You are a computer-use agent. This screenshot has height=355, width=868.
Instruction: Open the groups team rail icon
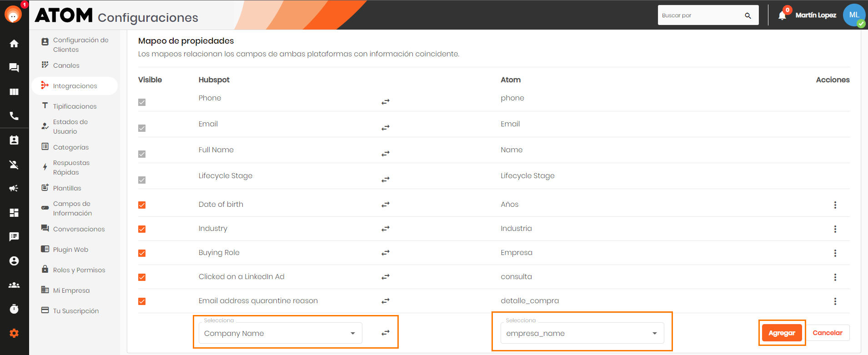[14, 285]
